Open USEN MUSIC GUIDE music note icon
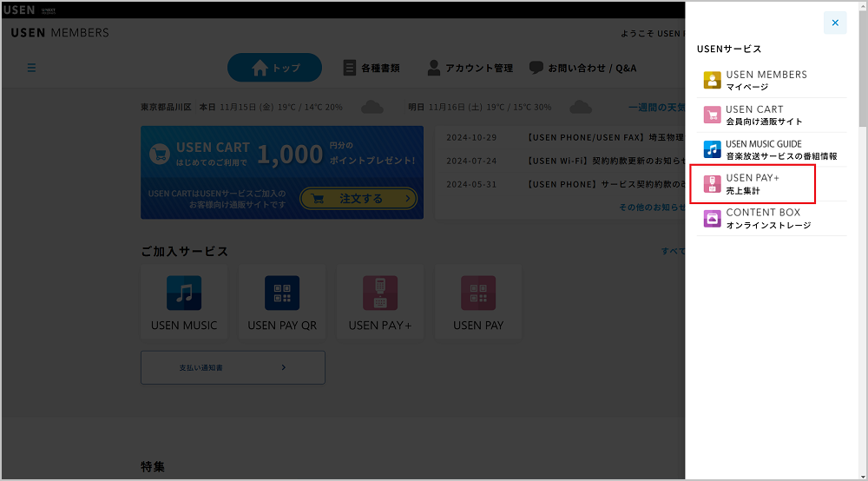The image size is (868, 481). click(x=712, y=149)
